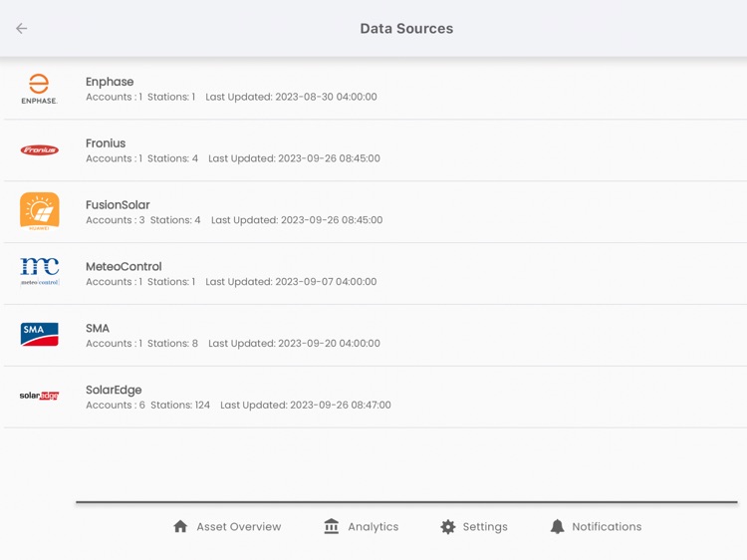Screen dimensions: 747x560
Task: Click the gear icon beside Settings
Action: pos(448,527)
